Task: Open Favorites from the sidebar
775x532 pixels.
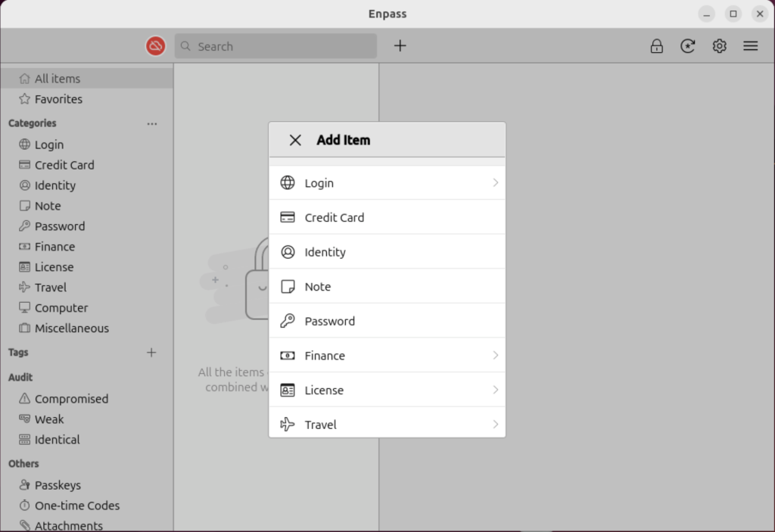Action: [x=58, y=99]
